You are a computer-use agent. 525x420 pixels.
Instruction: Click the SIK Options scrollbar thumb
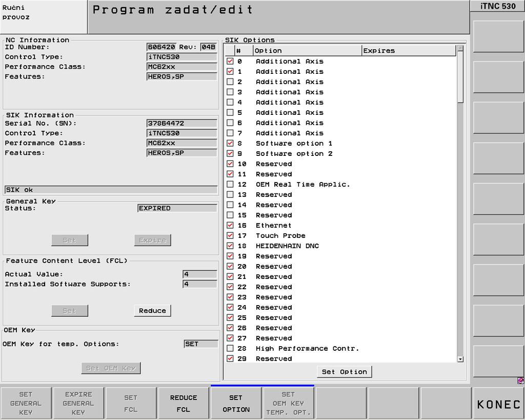[460, 77]
